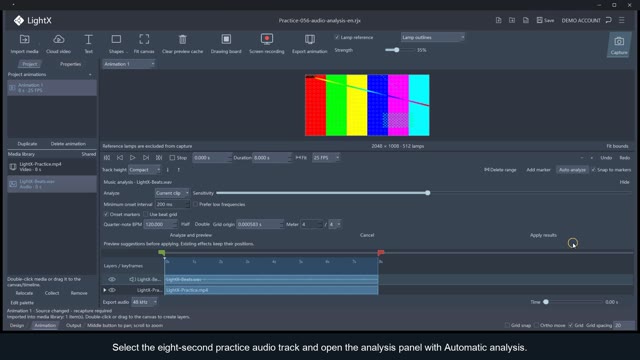Play the animation
The height and width of the screenshot is (360, 640).
(x=133, y=158)
